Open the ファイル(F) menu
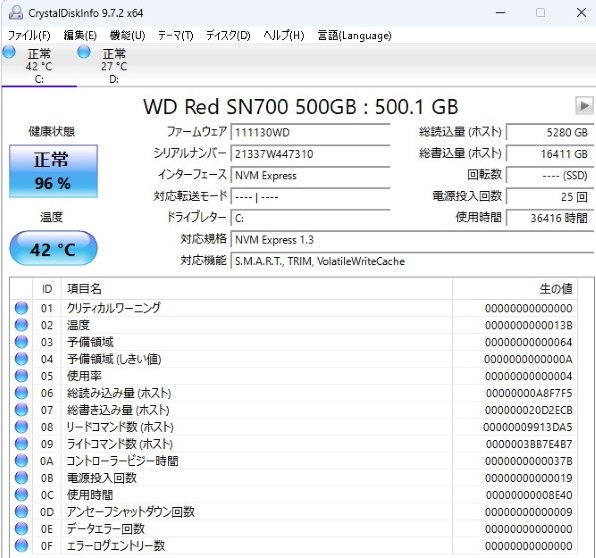Image resolution: width=596 pixels, height=558 pixels. (29, 35)
